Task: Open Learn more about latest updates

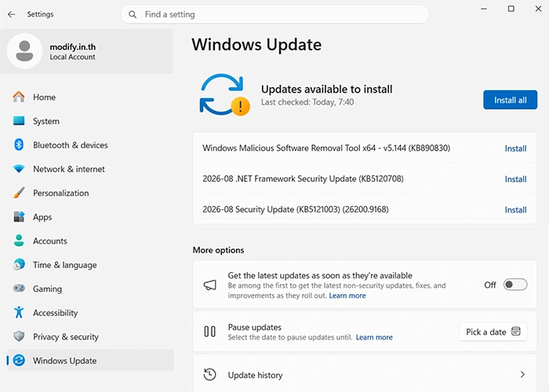Action: pos(347,296)
